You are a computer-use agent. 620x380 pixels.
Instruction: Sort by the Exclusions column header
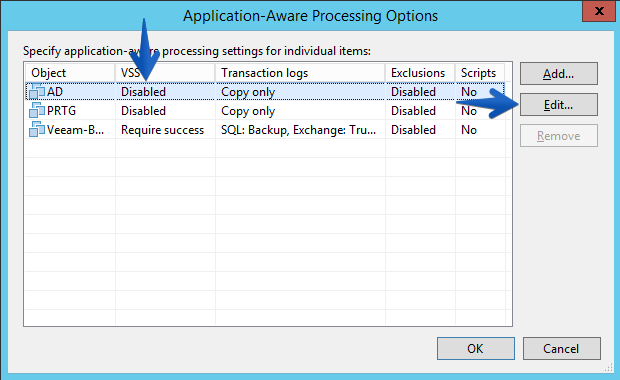click(x=420, y=73)
